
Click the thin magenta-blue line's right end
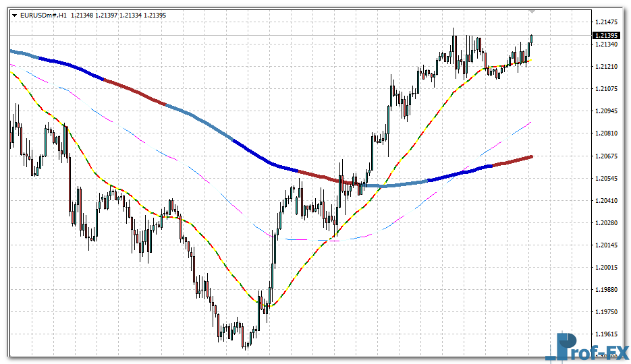click(x=530, y=123)
